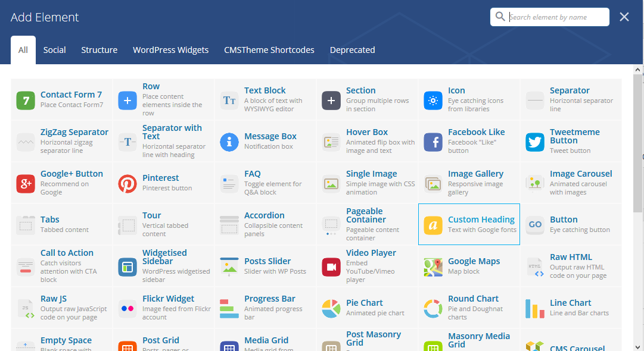The image size is (644, 351).
Task: Choose the Video Player red icon
Action: pos(331,267)
